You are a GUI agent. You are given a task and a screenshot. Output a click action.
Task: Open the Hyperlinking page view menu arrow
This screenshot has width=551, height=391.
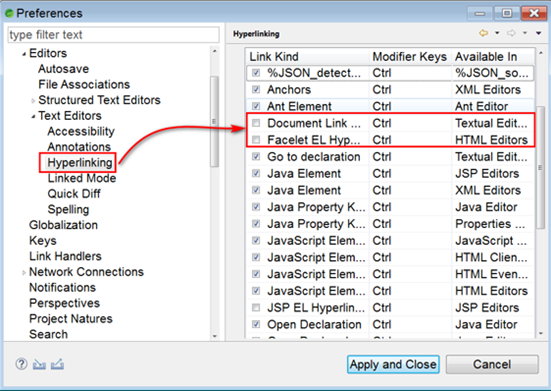tap(538, 33)
